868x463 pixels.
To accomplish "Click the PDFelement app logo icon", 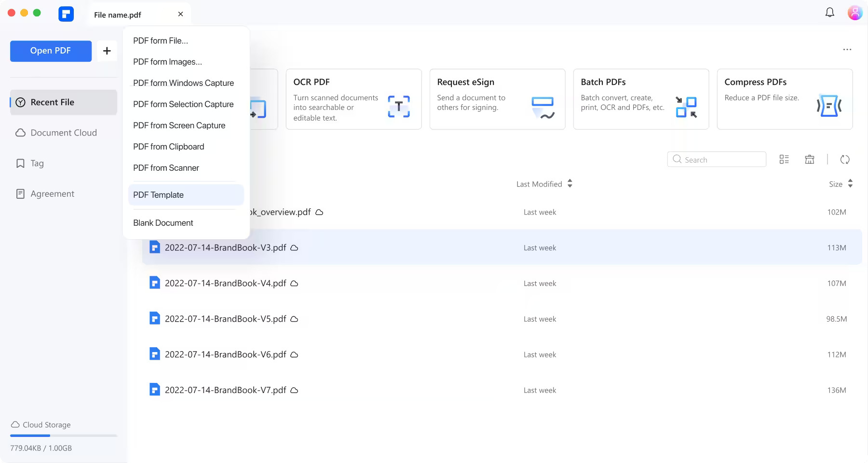I will [x=66, y=14].
